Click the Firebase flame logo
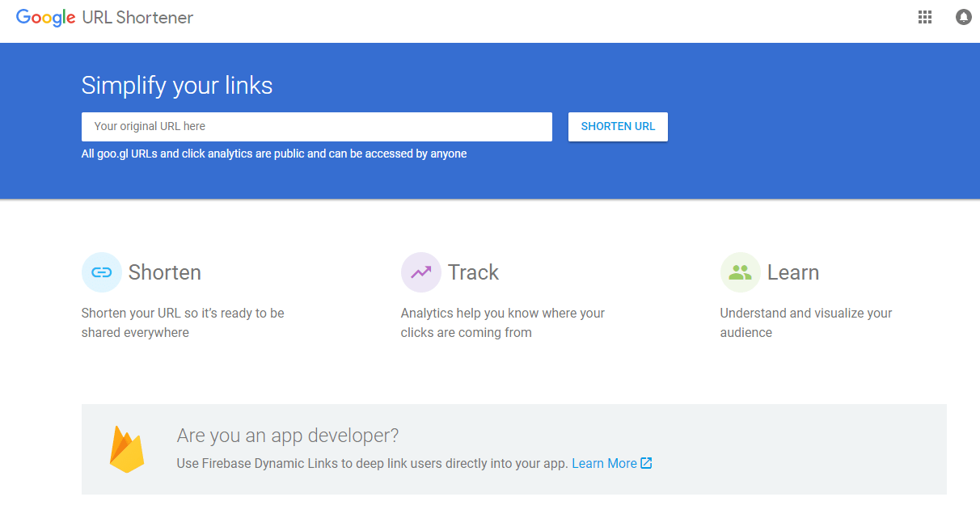This screenshot has height=518, width=980. pyautogui.click(x=127, y=449)
